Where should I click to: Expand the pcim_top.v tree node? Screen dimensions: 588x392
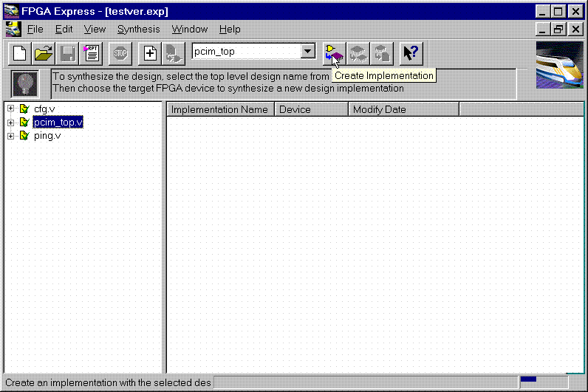pyautogui.click(x=10, y=123)
